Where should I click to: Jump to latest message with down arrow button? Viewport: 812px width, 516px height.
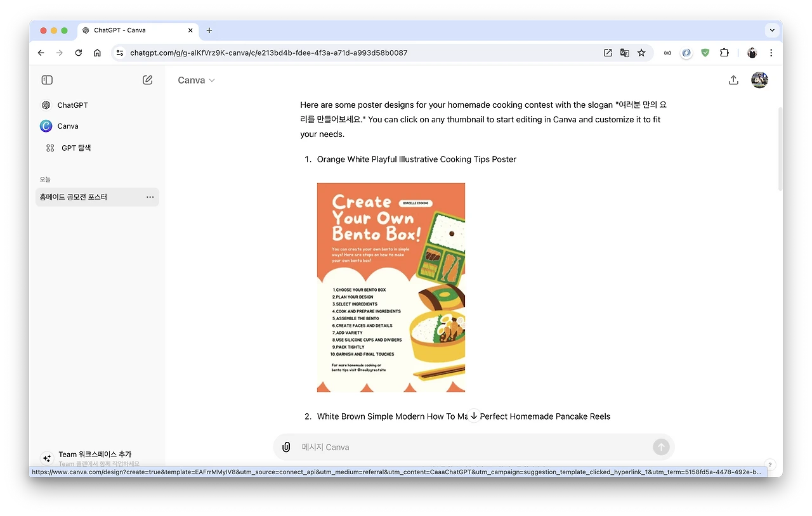click(474, 416)
